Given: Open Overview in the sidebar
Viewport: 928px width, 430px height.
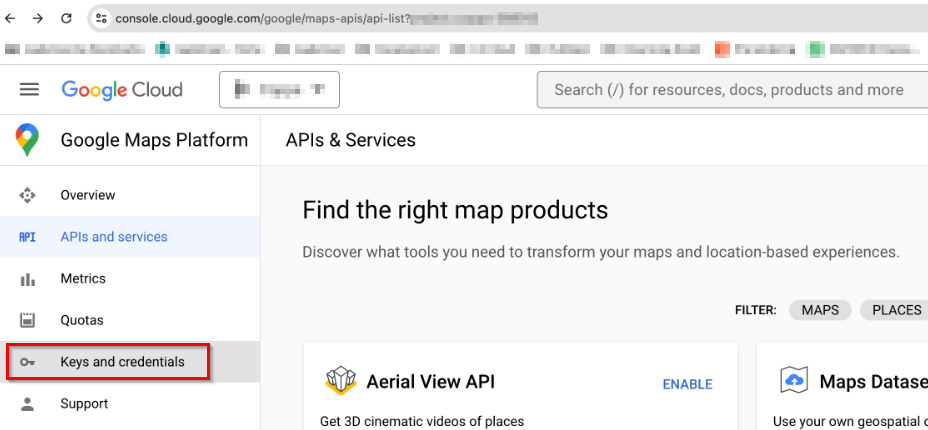Looking at the screenshot, I should (130, 195).
